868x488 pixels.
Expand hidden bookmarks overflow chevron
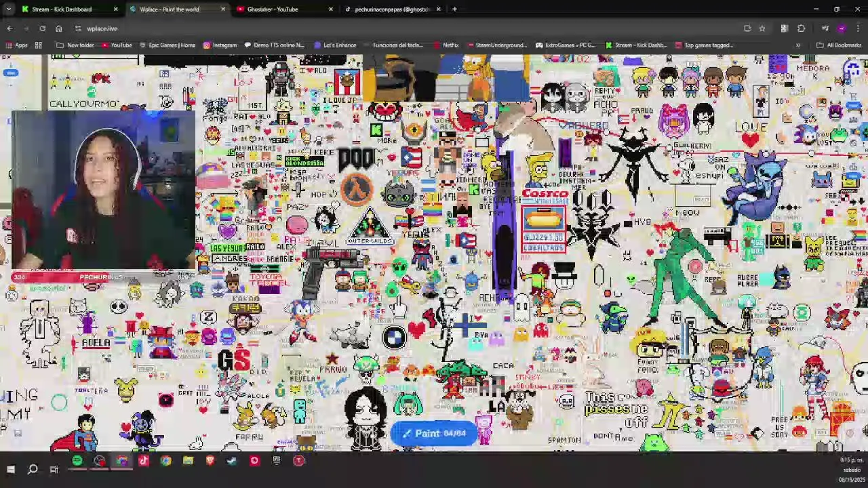797,45
